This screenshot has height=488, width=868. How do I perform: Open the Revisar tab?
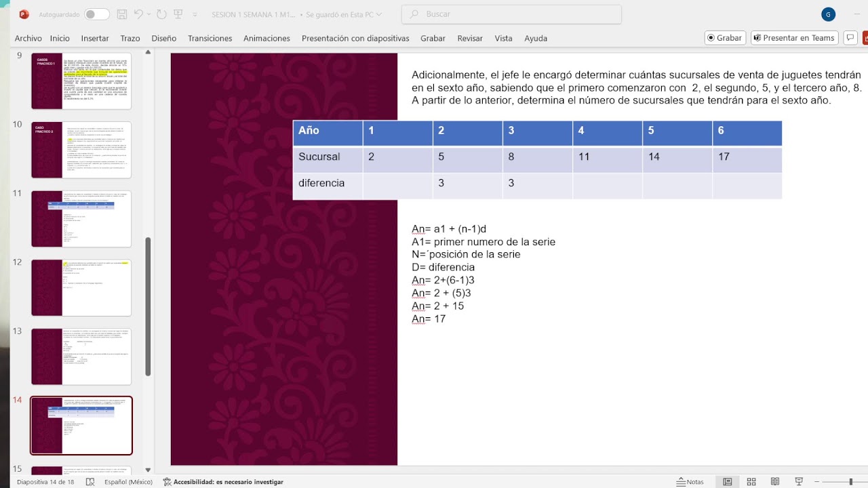click(x=470, y=39)
